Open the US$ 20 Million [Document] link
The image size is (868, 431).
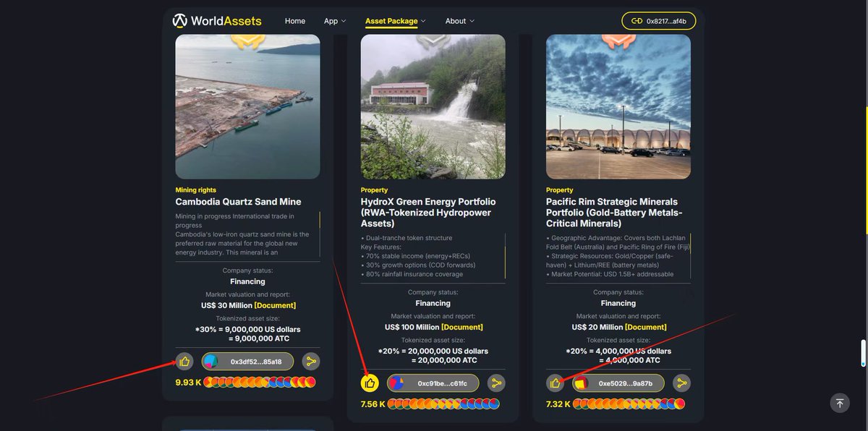click(x=646, y=327)
